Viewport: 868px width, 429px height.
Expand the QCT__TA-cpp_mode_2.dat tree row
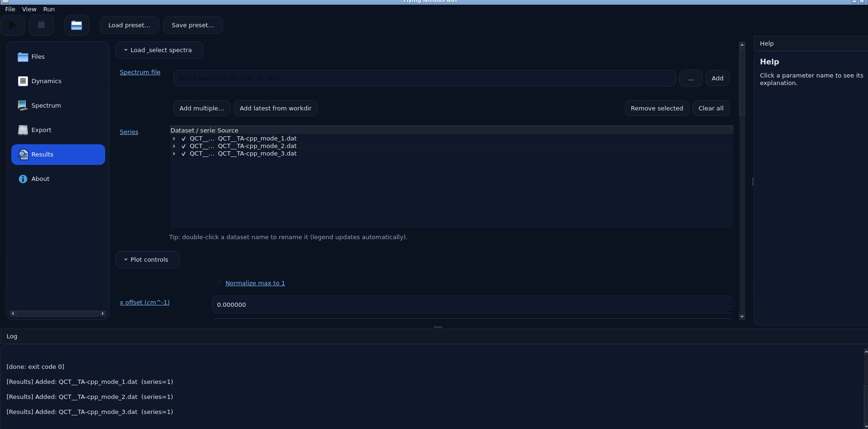tap(174, 146)
